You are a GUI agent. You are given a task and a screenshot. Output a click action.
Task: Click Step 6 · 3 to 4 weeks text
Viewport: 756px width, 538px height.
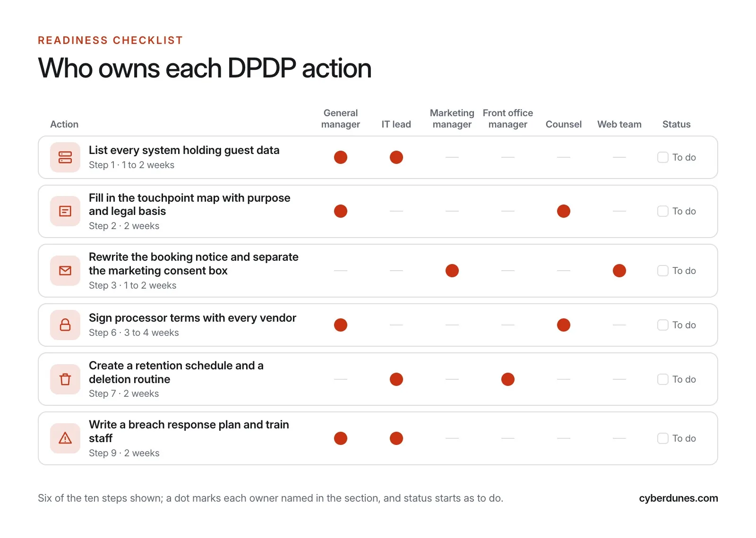click(134, 333)
